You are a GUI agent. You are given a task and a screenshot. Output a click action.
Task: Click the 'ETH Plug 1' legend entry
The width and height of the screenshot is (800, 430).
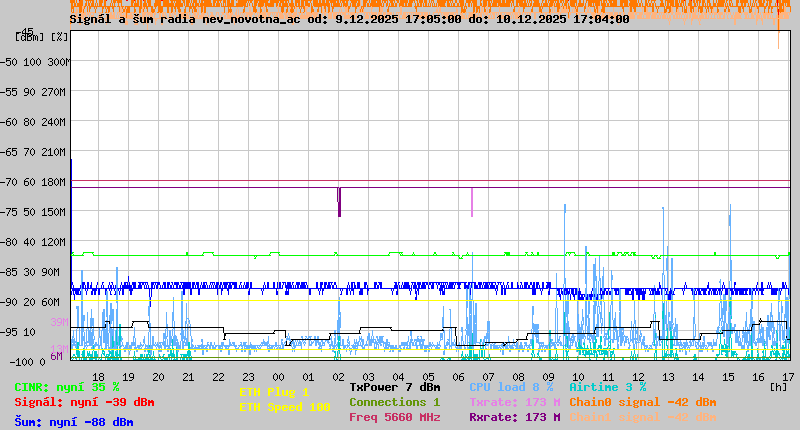[x=274, y=392]
